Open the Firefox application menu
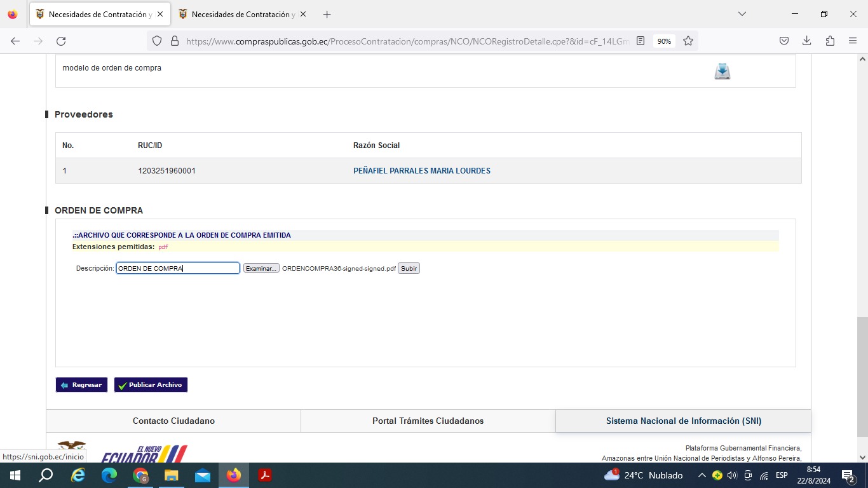 852,41
